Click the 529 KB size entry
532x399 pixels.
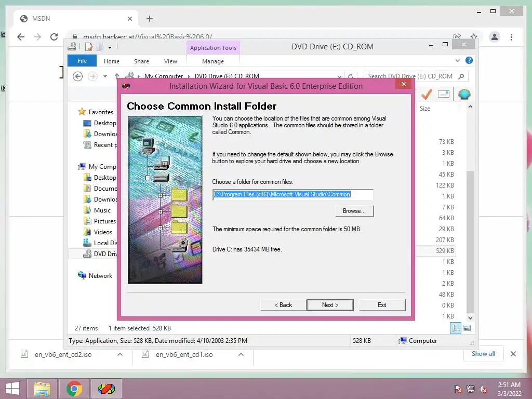tap(445, 251)
